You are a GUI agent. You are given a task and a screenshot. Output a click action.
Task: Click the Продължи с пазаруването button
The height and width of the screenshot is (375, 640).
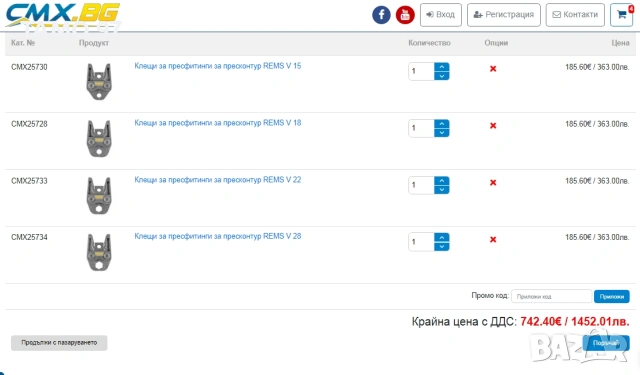coord(59,343)
